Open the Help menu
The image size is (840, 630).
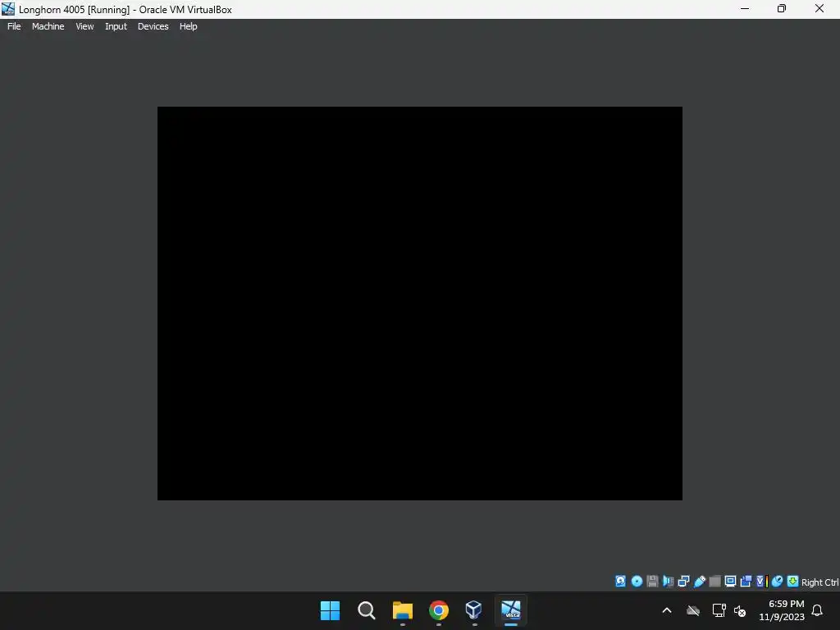[x=188, y=26]
